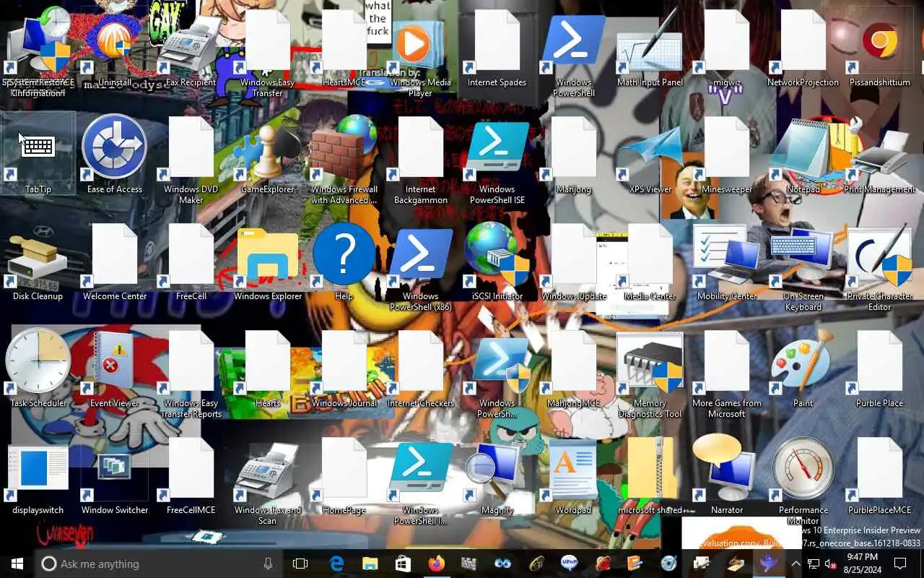The width and height of the screenshot is (924, 578).
Task: Open On-Screen Keyboard shortcut
Action: pyautogui.click(x=803, y=267)
